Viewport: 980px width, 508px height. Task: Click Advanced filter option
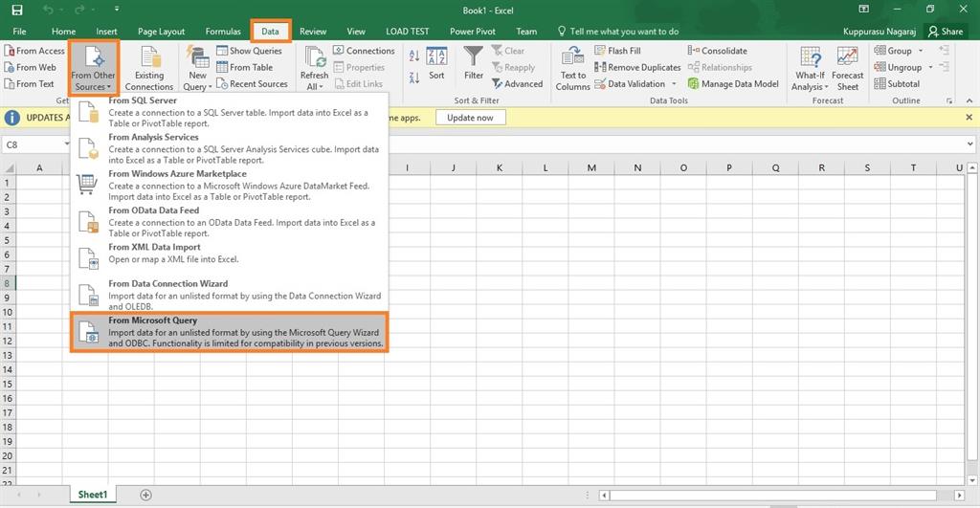(x=517, y=84)
